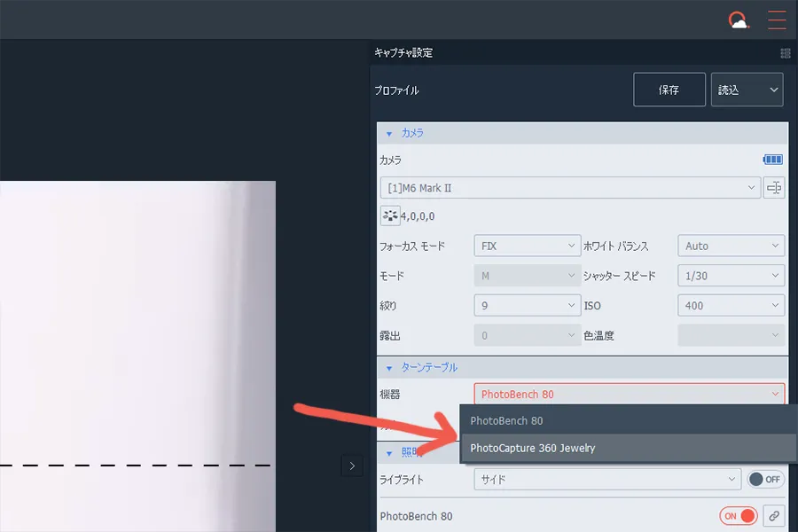Click the 読込 button

[747, 90]
